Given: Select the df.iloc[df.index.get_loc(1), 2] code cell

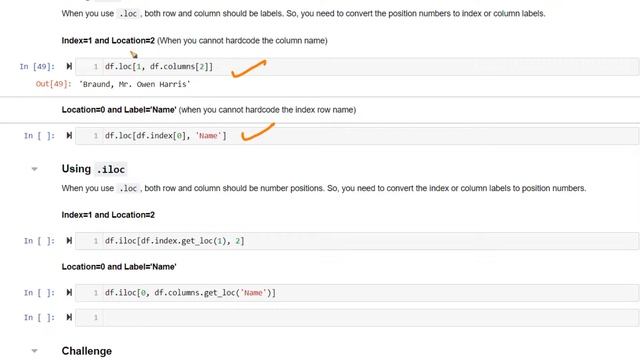Looking at the screenshot, I should click(357, 241).
